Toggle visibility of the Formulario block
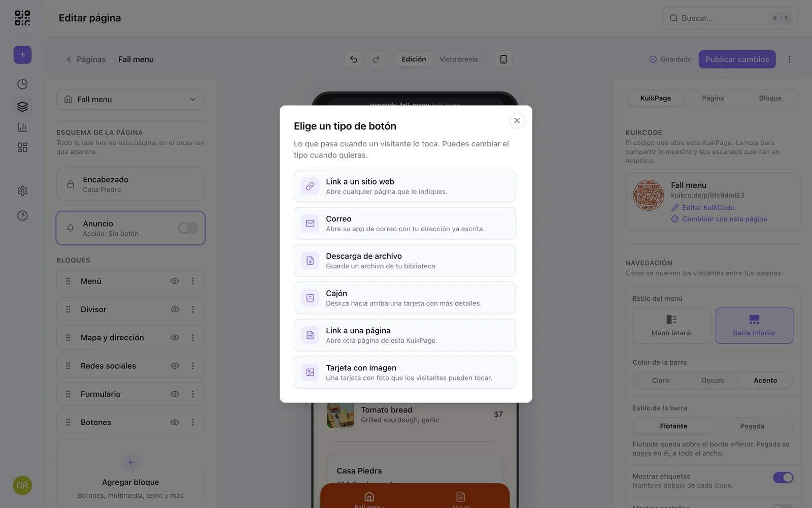Image resolution: width=812 pixels, height=508 pixels. [175, 394]
